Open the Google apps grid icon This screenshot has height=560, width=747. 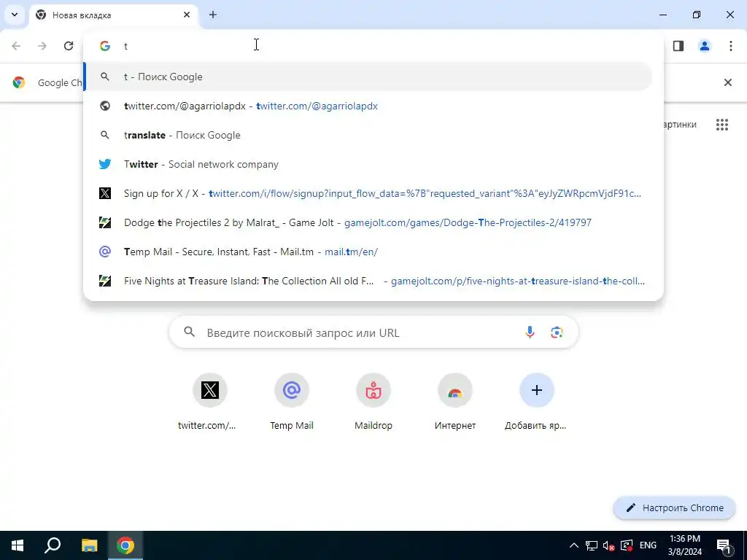[722, 125]
